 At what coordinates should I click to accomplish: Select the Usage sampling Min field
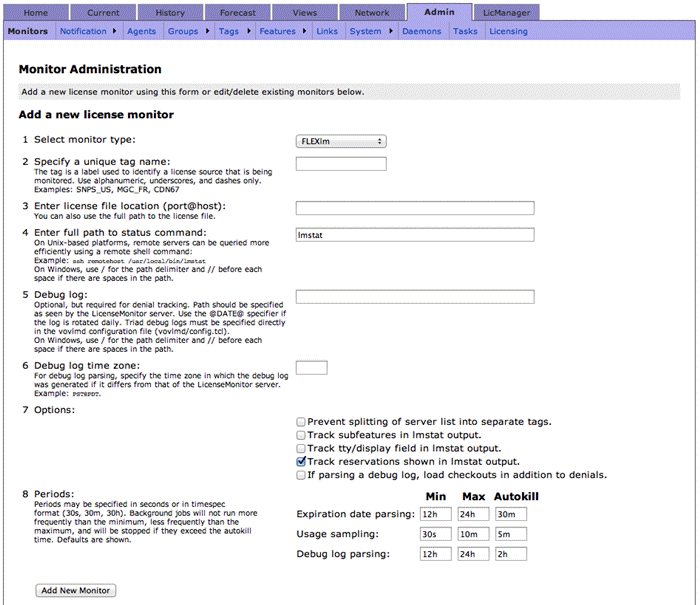[x=436, y=534]
